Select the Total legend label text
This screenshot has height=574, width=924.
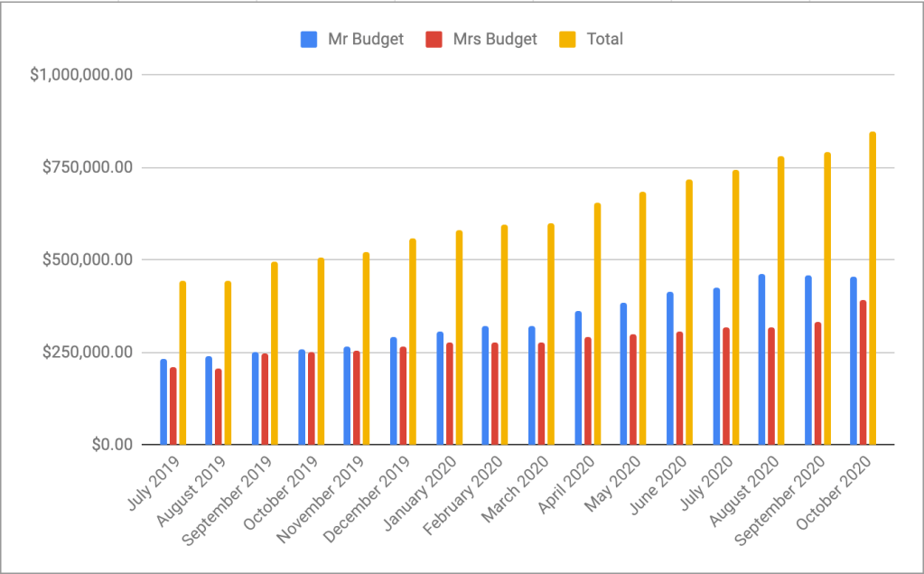604,40
